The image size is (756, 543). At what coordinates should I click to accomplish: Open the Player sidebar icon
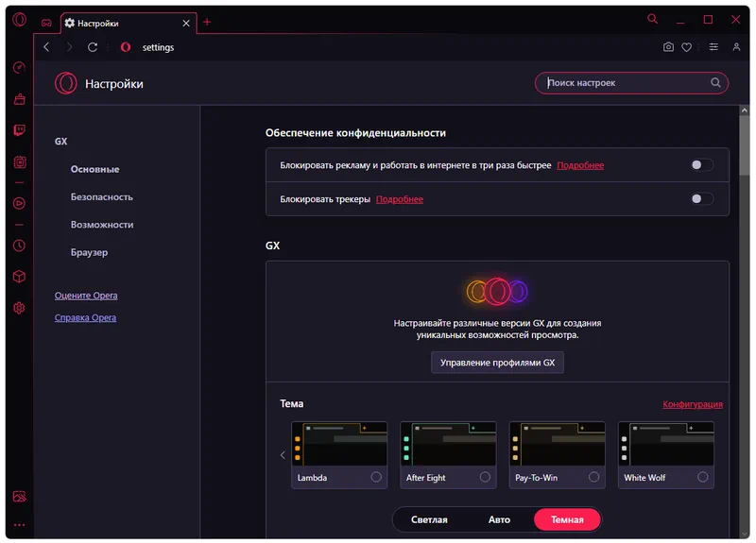pyautogui.click(x=19, y=203)
